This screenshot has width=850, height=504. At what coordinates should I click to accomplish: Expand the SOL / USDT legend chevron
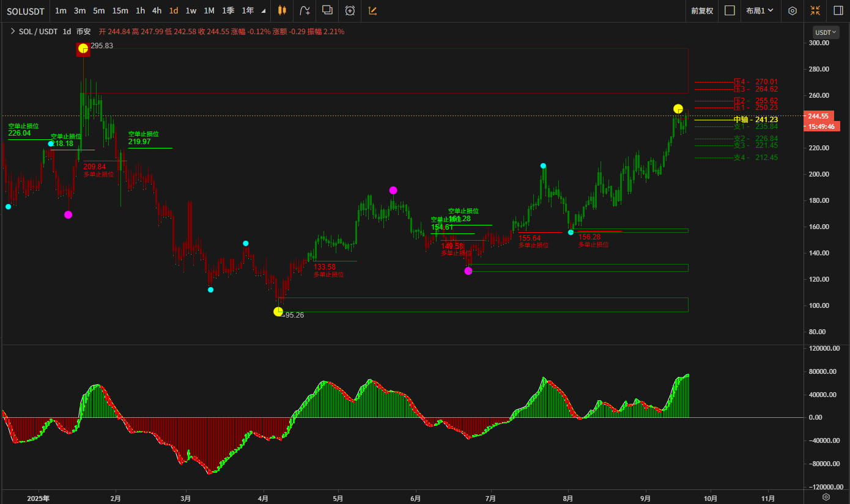click(12, 31)
